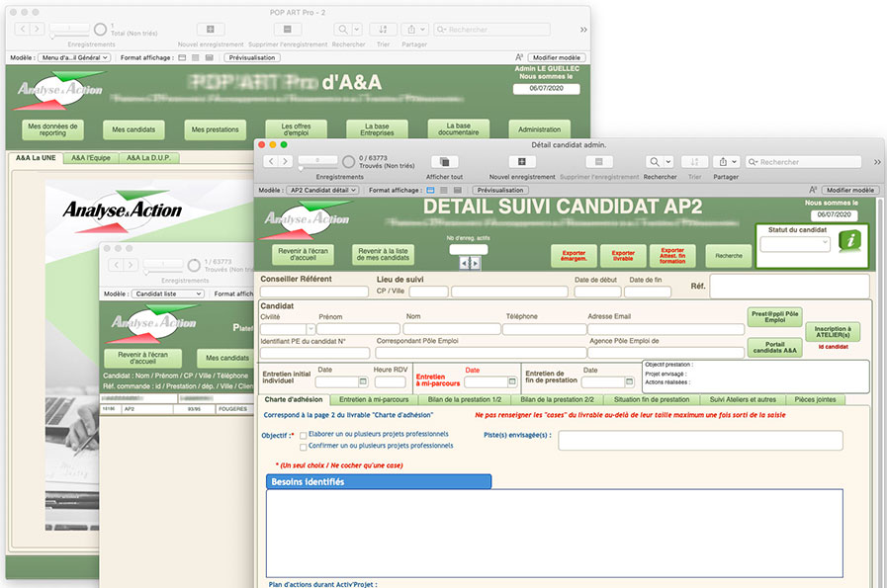Switch to table view in POP ART Pro window

[210, 57]
